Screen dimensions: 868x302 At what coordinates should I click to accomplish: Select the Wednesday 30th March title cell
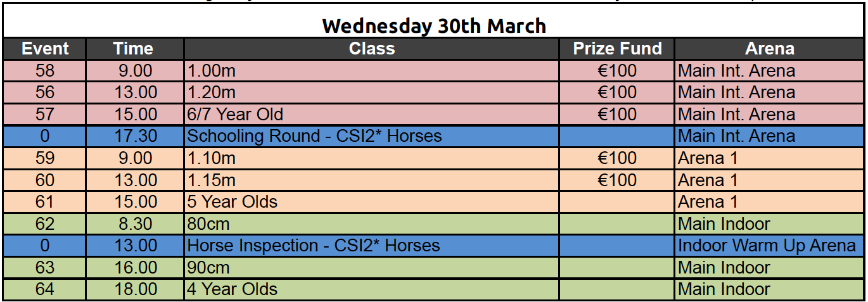(434, 25)
